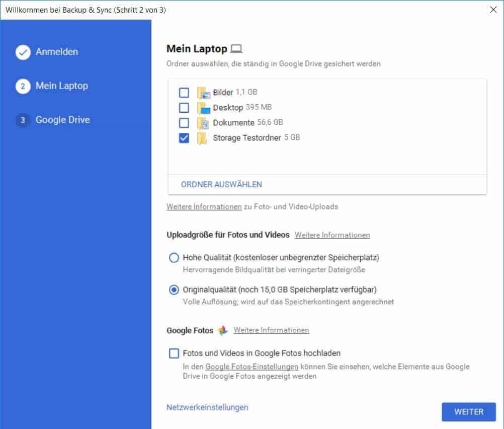Image resolution: width=504 pixels, height=429 pixels.
Task: Click the Storage Testordner name text
Action: 247,138
